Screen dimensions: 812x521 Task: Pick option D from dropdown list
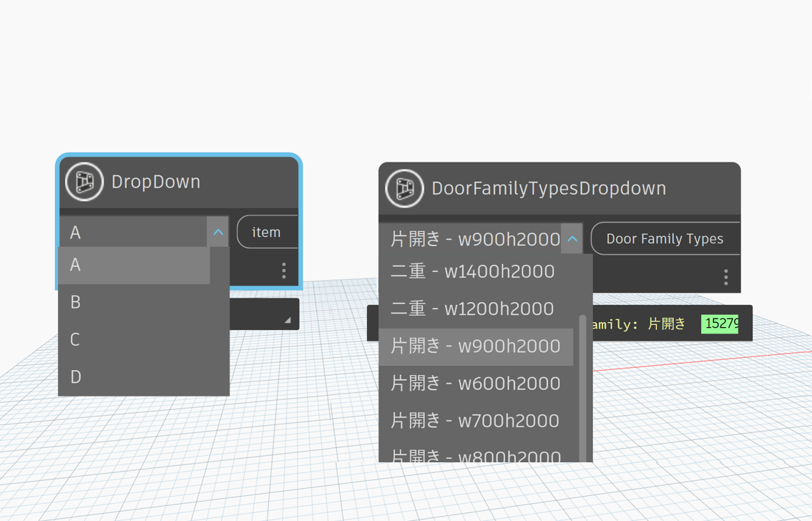[x=134, y=376]
